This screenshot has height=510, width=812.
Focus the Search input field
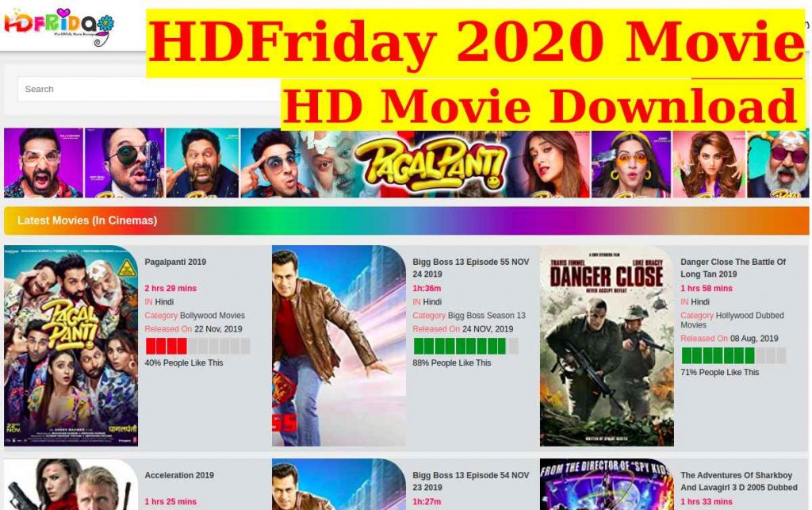[x=149, y=89]
